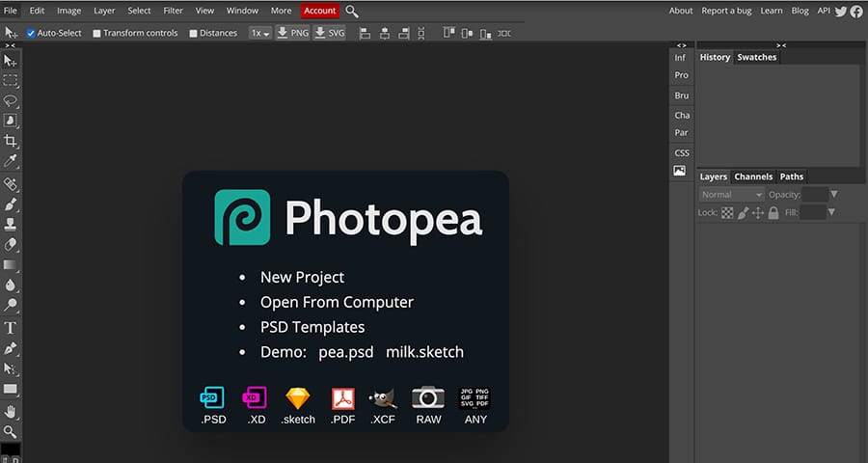Viewport: 868px width, 463px height.
Task: Select the Crop tool
Action: [10, 141]
